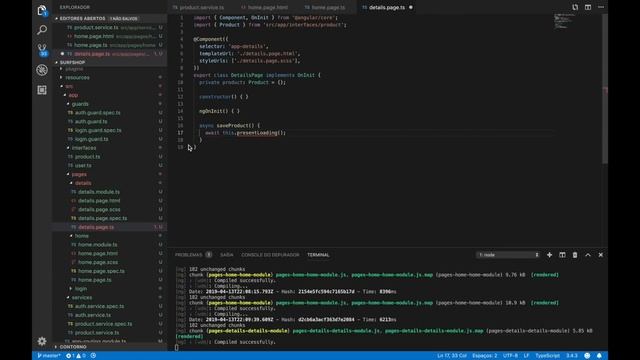This screenshot has width=640, height=360.
Task: Open auth.guard.spec.ts in file tree
Action: (98, 113)
